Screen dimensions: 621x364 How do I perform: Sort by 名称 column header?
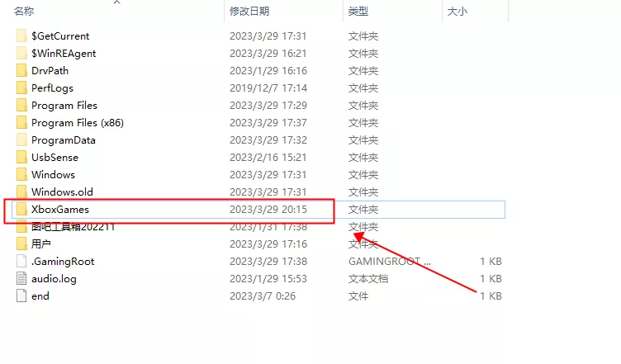(25, 12)
